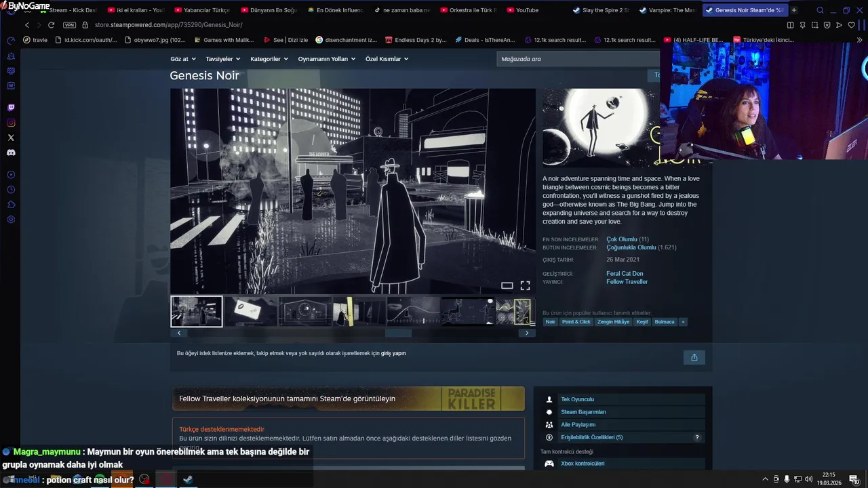Switch to Orkestra ile Türk tab
Screen dimensions: 868x488
pos(468,10)
